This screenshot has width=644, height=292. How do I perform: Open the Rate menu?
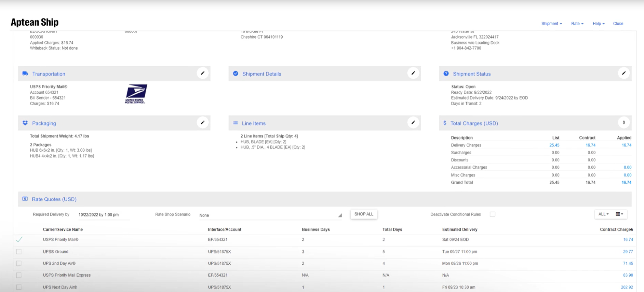577,24
